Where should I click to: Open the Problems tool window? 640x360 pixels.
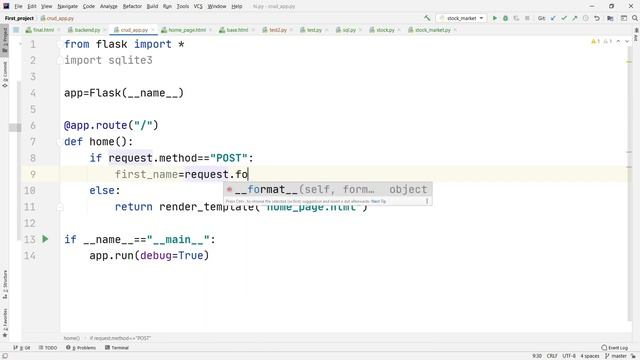point(81,348)
